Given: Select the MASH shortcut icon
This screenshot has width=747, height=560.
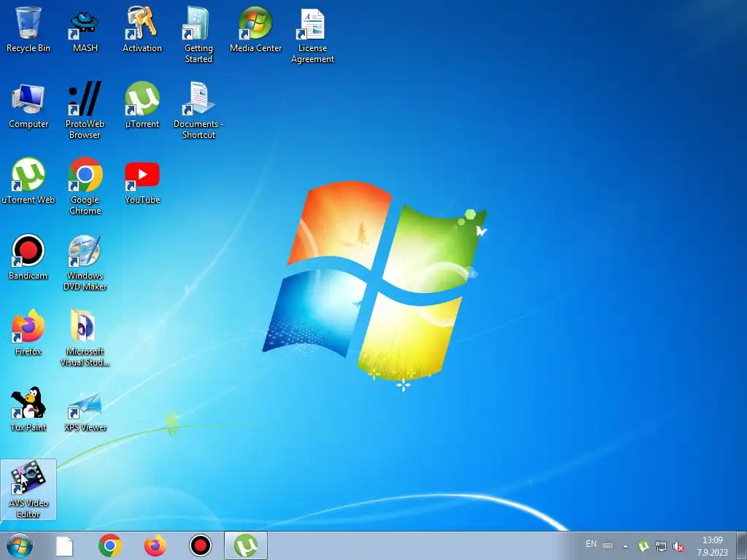Looking at the screenshot, I should click(x=85, y=29).
